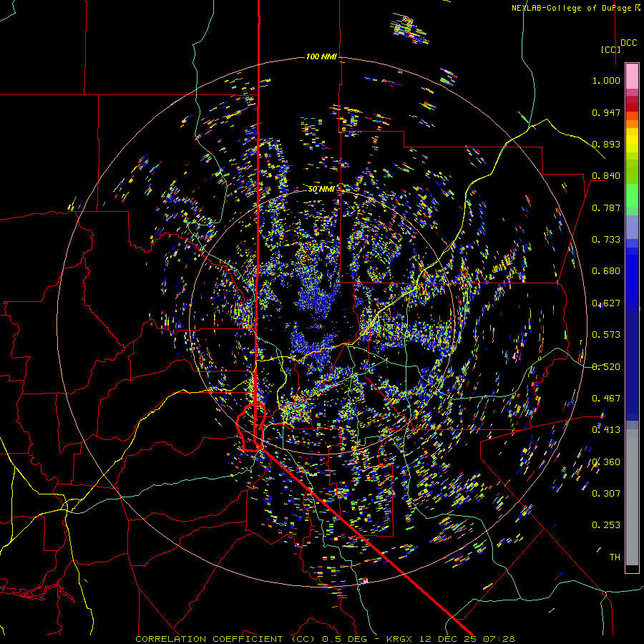
Task: Pick the pink segment at color bar top
Action: click(632, 76)
